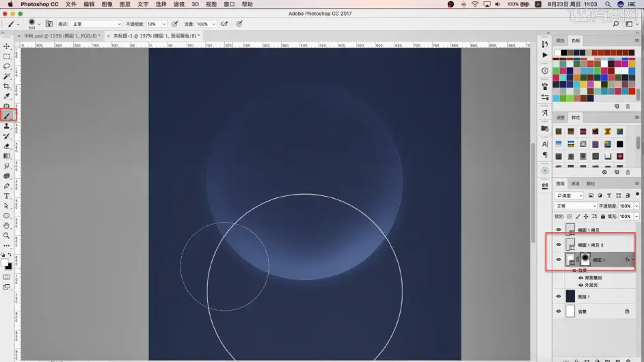Enable airbrush-style build-up
The width and height of the screenshot is (644, 362).
(x=224, y=24)
